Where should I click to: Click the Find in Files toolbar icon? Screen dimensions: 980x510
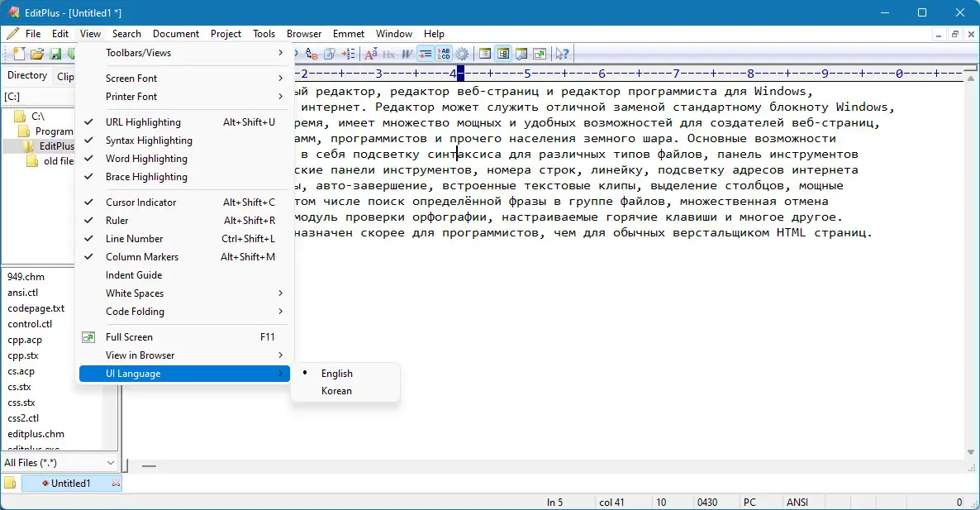tap(330, 54)
